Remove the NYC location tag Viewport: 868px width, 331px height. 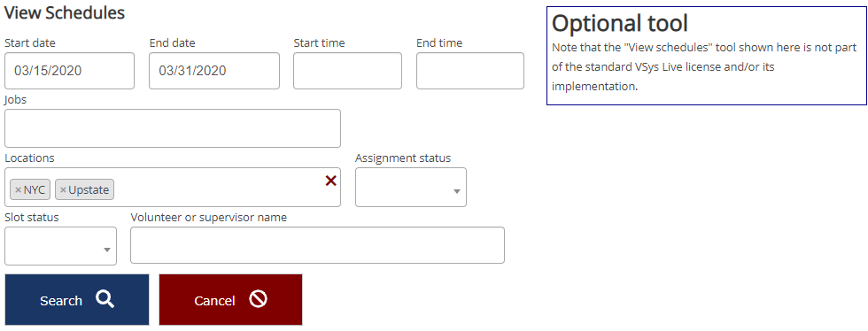pyautogui.click(x=19, y=190)
